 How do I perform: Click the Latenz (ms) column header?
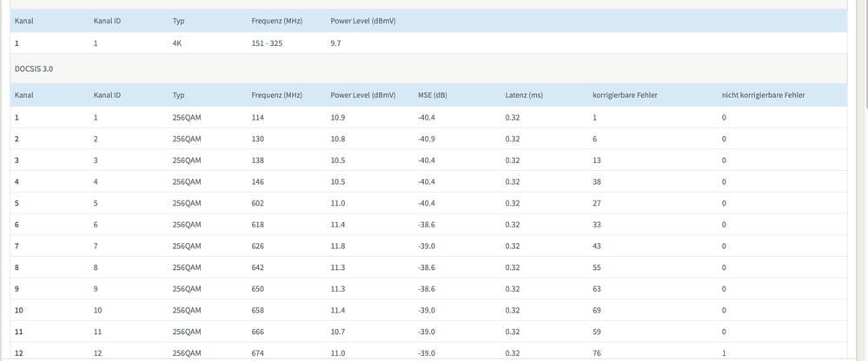(524, 95)
